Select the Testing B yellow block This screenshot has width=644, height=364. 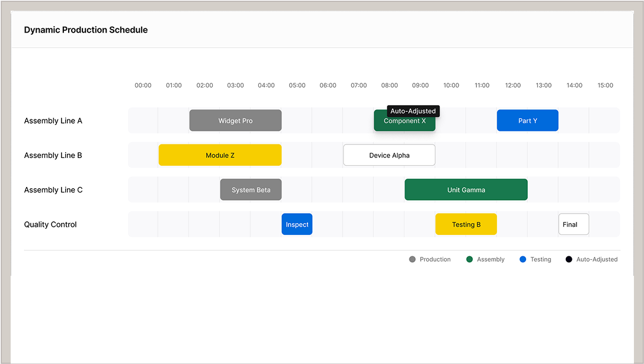click(x=466, y=224)
